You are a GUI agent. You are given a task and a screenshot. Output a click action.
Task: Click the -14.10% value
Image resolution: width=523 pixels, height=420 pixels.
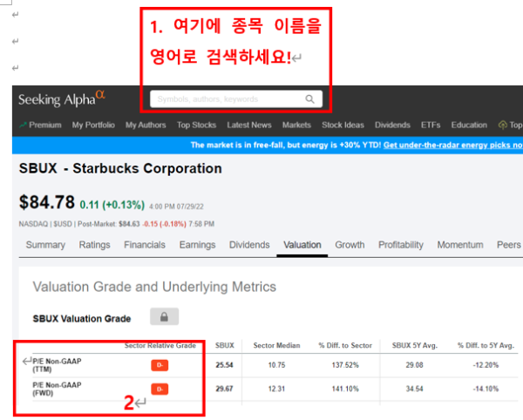click(x=486, y=389)
